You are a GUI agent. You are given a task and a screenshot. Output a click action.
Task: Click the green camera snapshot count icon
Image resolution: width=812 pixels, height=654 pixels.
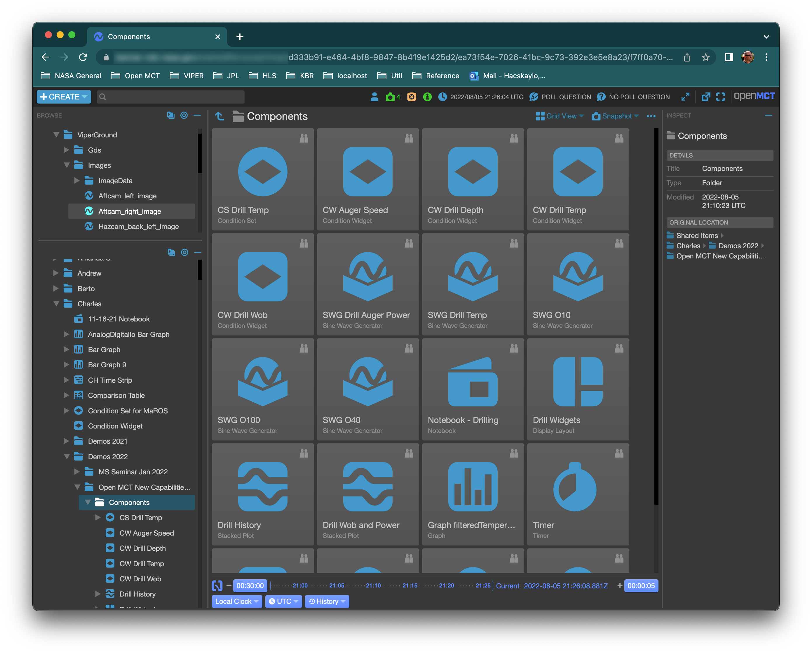(x=390, y=97)
